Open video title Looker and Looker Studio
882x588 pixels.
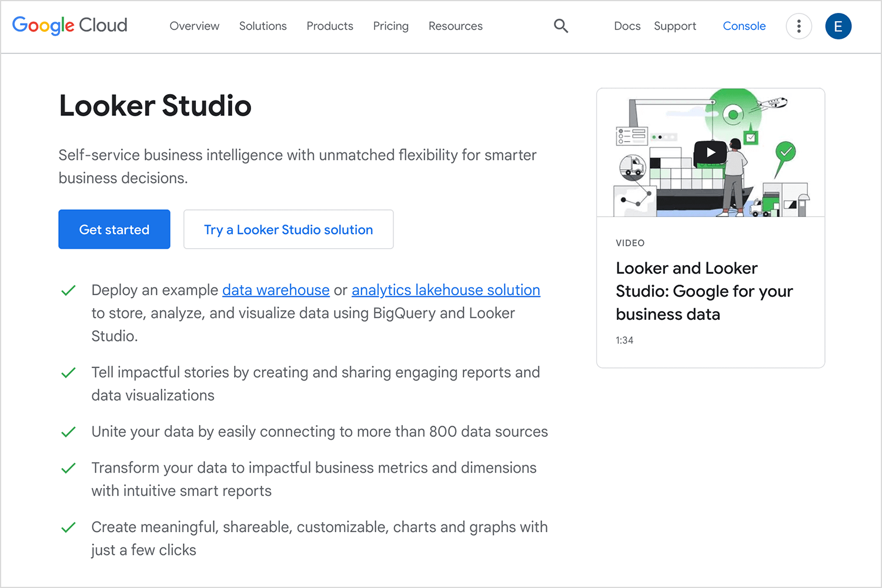click(x=704, y=291)
